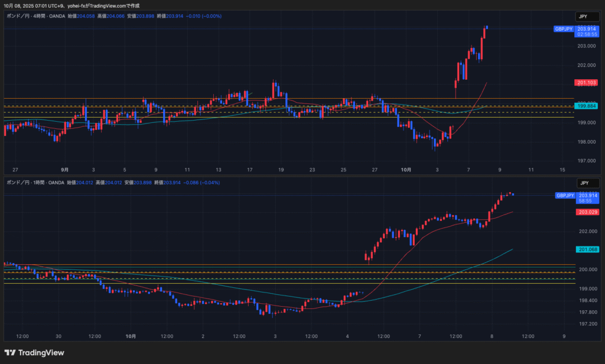Click the 203.914 current price tag, top chart
The width and height of the screenshot is (605, 364).
[x=587, y=28]
